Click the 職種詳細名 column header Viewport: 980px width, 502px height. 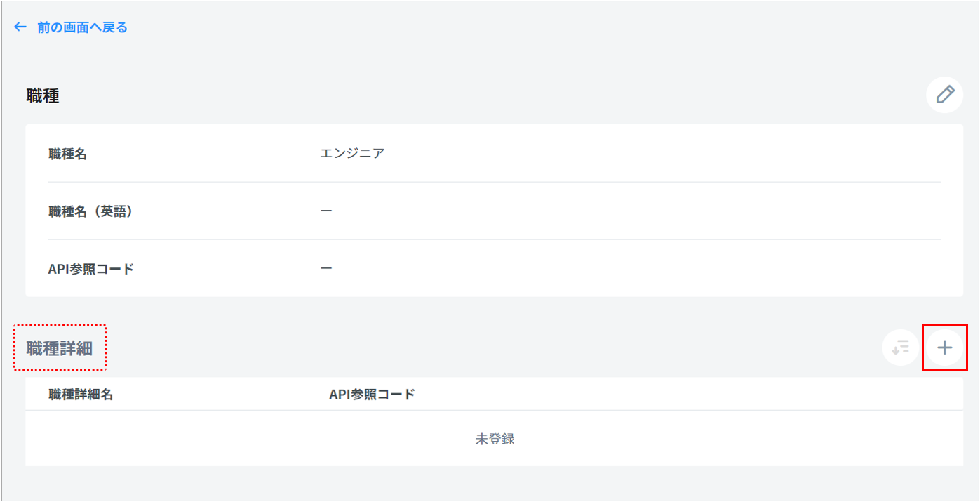coord(81,394)
